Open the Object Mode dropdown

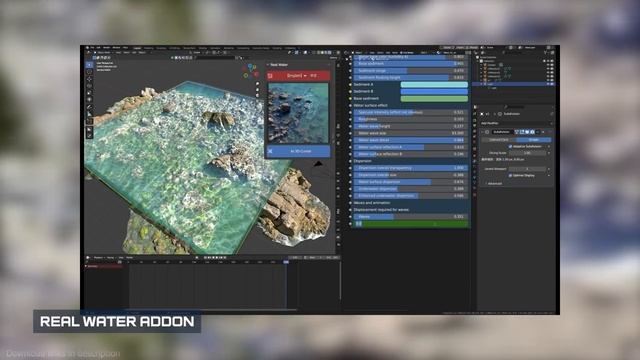[103, 53]
